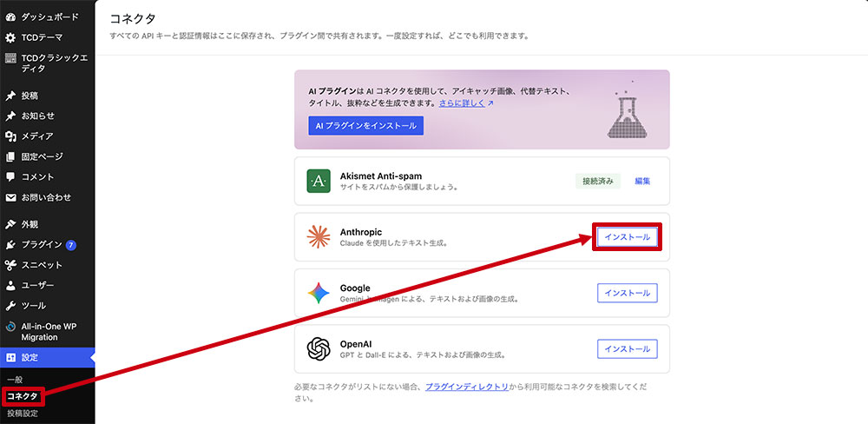Click 'サイトをスパムから保護しましょう。' description
The image size is (868, 424).
coord(398,187)
